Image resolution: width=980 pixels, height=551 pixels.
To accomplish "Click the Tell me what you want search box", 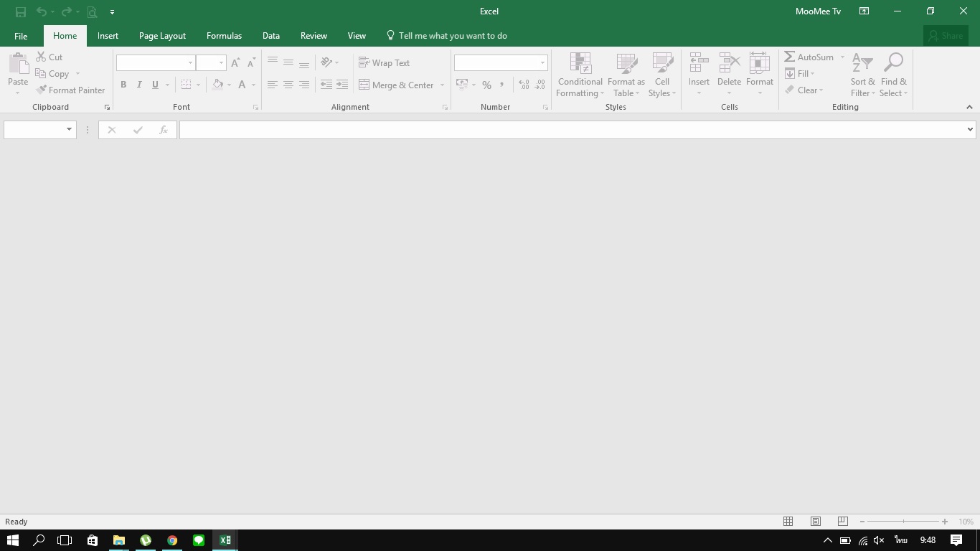I will tap(452, 36).
